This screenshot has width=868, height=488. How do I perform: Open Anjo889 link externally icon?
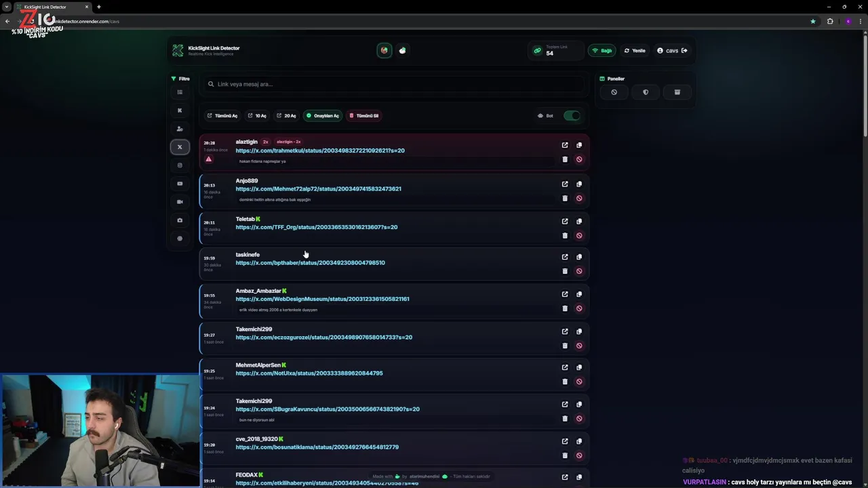565,184
